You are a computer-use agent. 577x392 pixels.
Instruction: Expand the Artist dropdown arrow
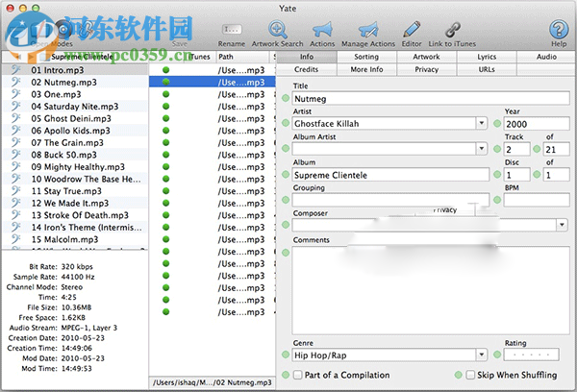482,123
